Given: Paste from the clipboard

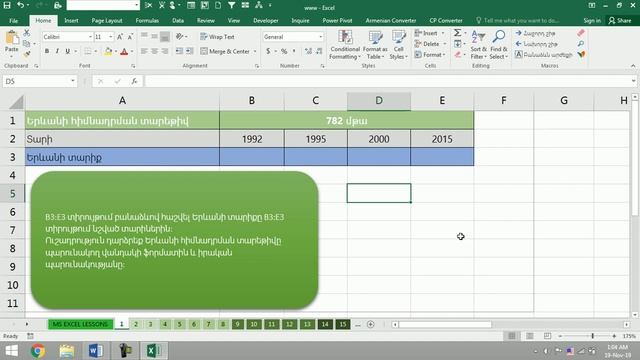Looking at the screenshot, I should coord(12,43).
